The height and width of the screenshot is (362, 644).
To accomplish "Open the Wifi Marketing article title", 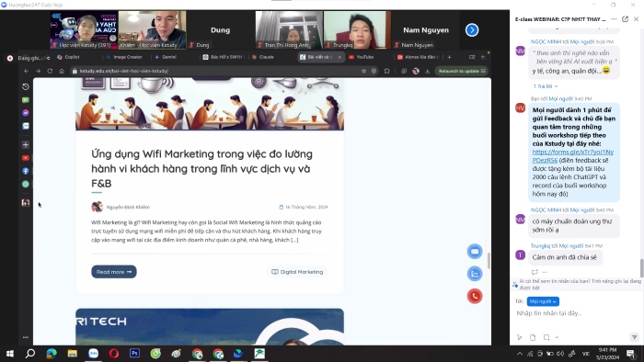I will pos(201,168).
